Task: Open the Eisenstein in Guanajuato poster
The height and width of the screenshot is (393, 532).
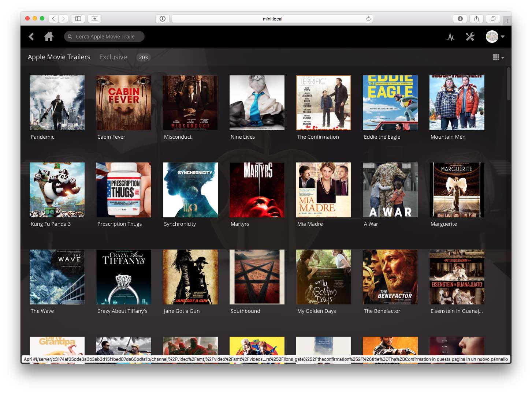Action: tap(457, 277)
